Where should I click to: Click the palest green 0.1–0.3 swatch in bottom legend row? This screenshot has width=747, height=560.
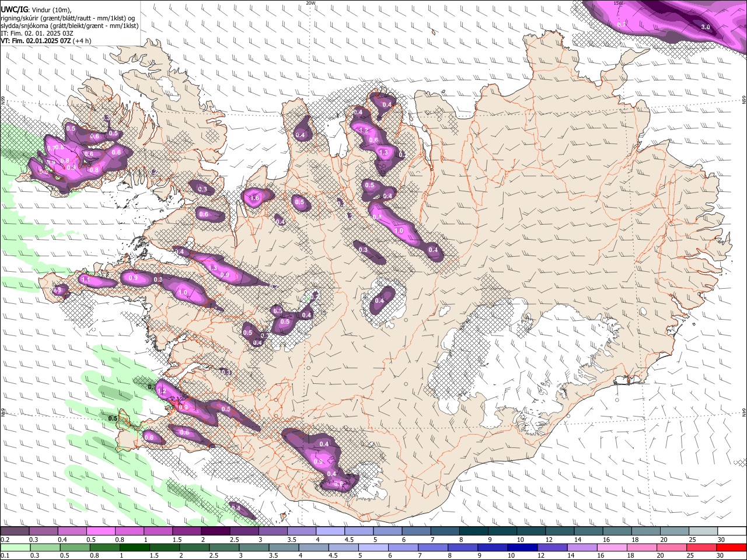coord(15,548)
